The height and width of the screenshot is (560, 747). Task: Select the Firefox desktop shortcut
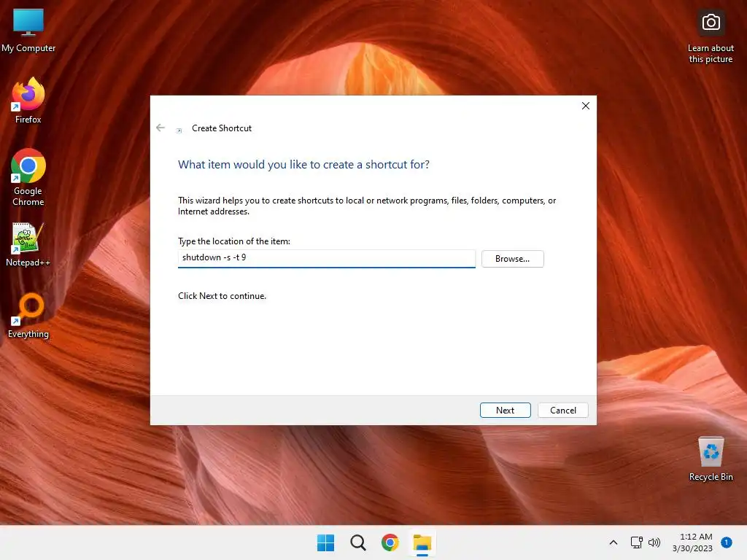click(28, 101)
